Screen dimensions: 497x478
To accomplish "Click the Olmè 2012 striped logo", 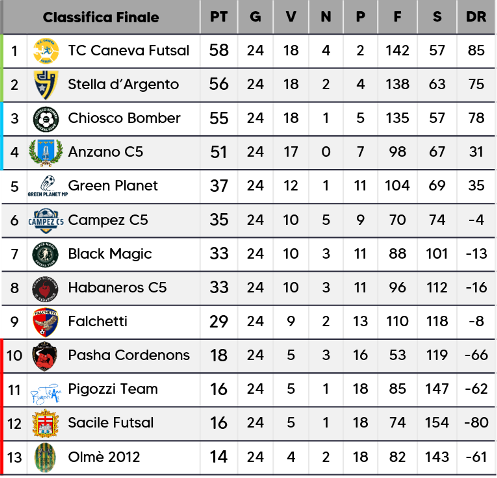I will click(x=45, y=457).
